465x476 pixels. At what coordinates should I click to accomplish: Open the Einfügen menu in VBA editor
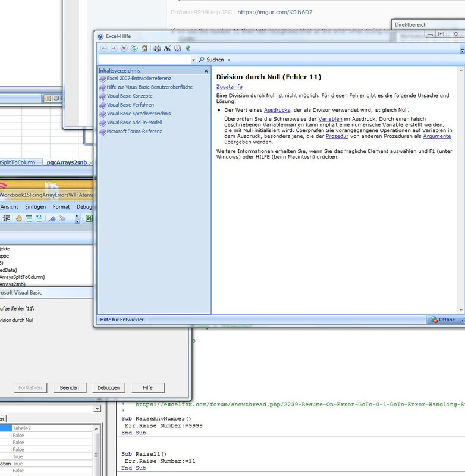(36, 207)
